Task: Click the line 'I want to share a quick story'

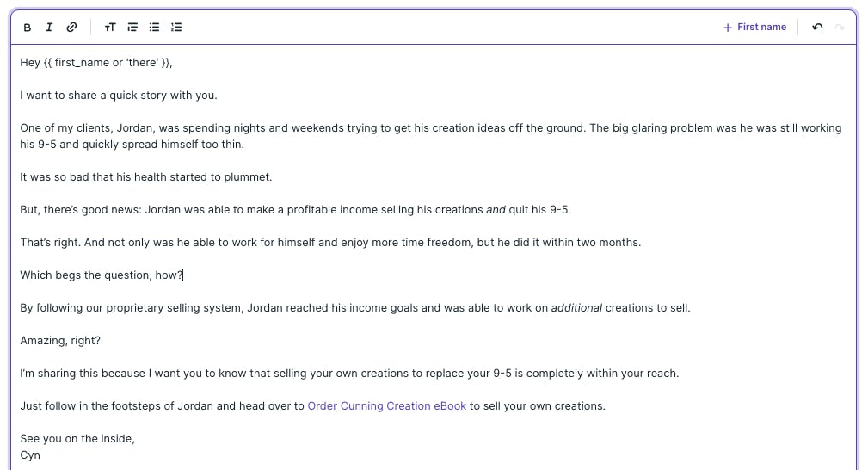Action: click(119, 96)
